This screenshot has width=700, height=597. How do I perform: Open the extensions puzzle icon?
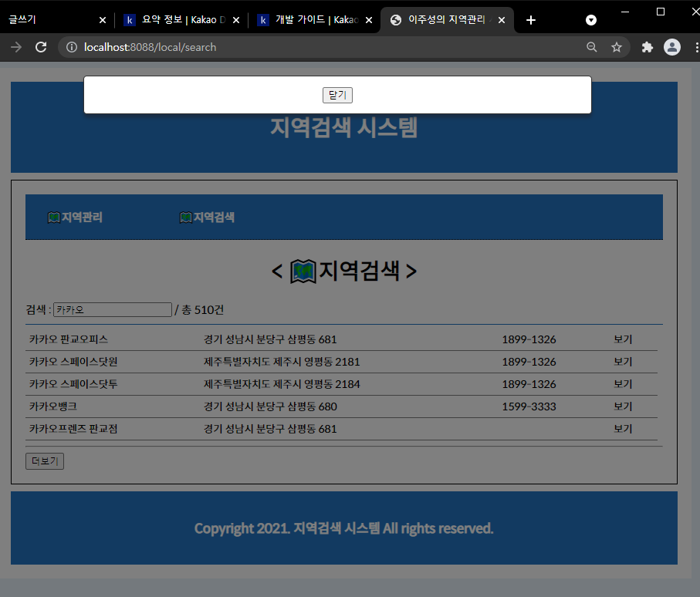point(648,47)
